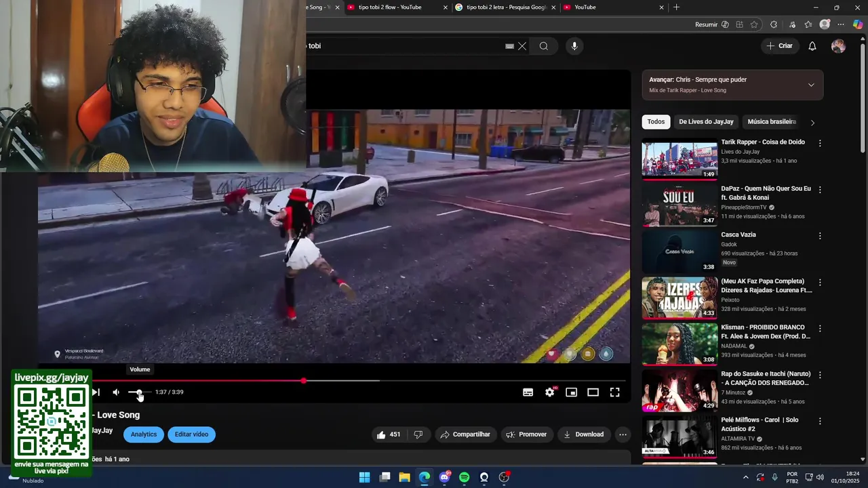Open a new browser tab with plus icon
This screenshot has height=488, width=868.
coord(676,7)
